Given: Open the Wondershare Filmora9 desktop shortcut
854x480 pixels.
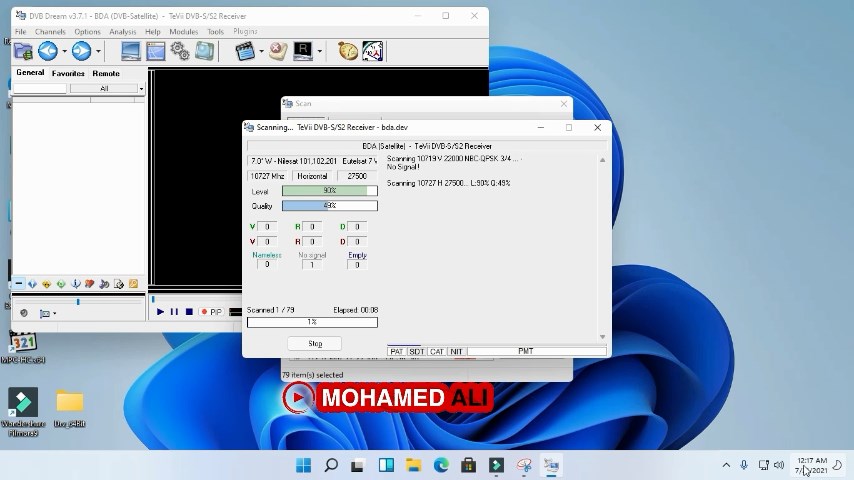Looking at the screenshot, I should point(23,412).
